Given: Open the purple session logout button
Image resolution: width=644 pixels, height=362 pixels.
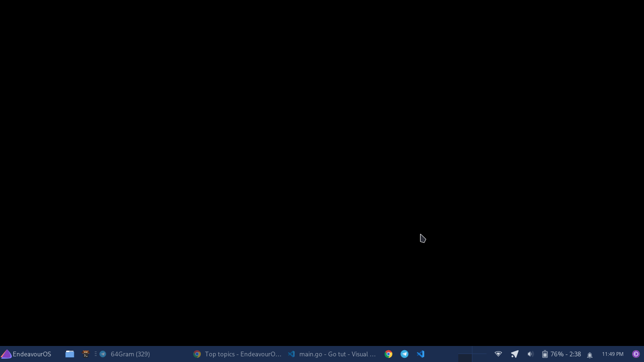Looking at the screenshot, I should [x=636, y=354].
